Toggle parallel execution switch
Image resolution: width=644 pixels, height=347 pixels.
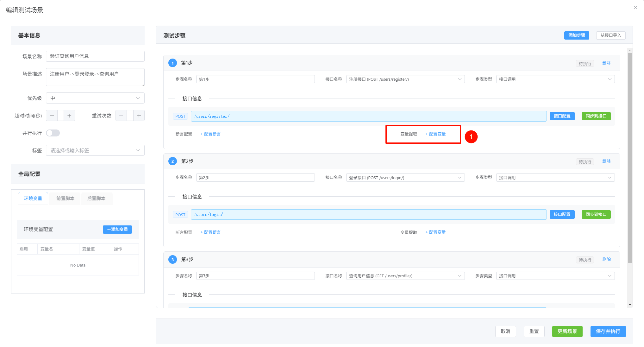click(53, 133)
